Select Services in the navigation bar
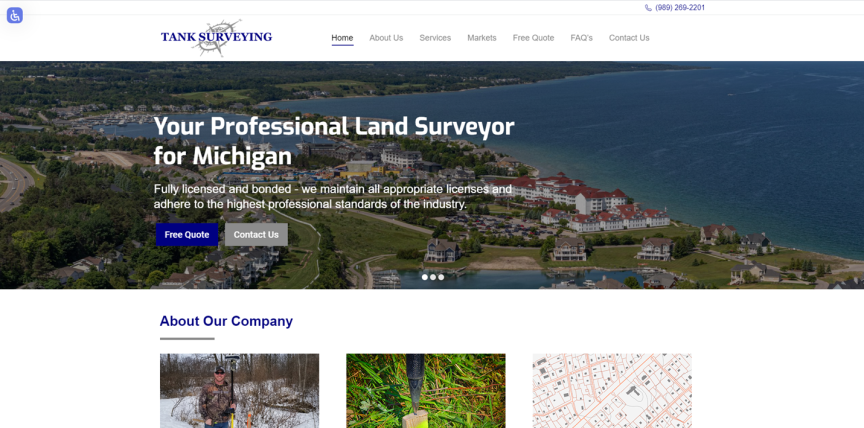864x428 pixels. (x=435, y=38)
